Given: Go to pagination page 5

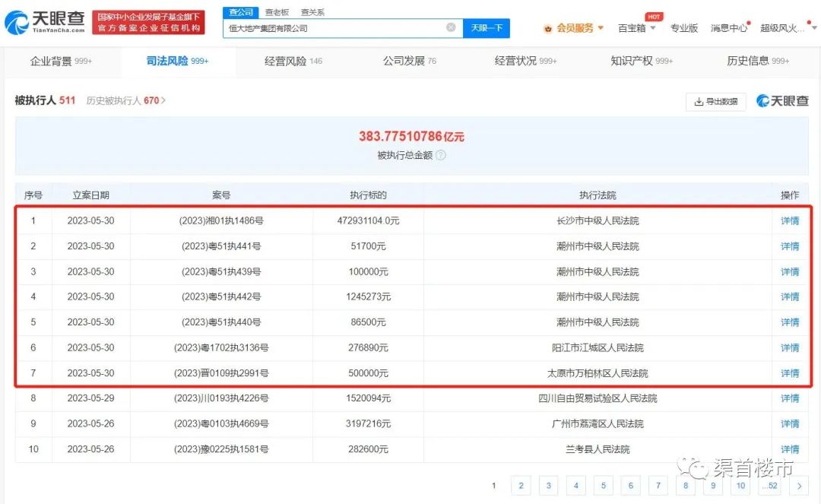Looking at the screenshot, I should point(603,486).
